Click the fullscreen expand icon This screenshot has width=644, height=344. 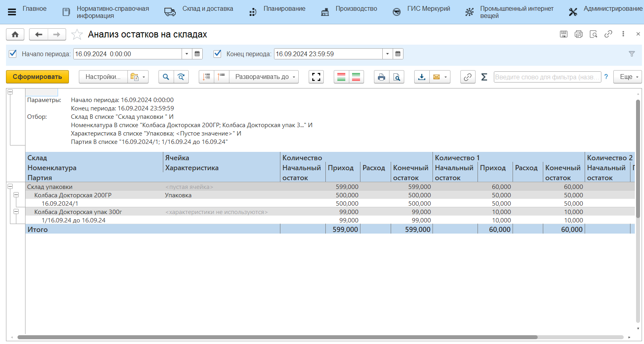click(316, 77)
